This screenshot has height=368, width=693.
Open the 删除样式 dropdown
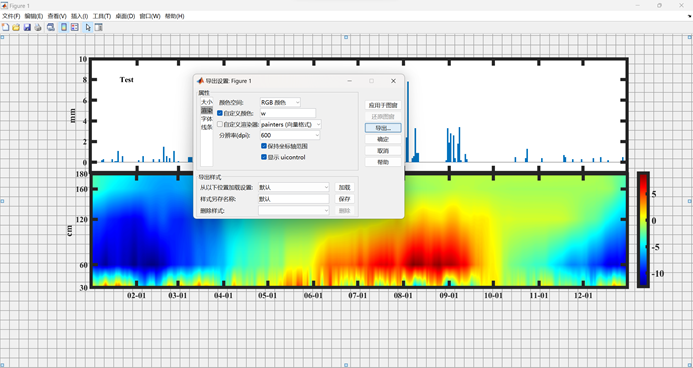coord(294,211)
